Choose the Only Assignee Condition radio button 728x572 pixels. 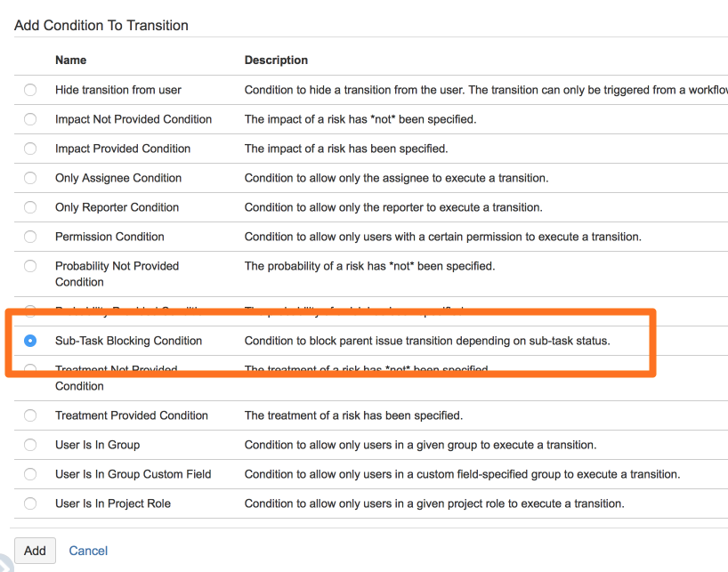click(30, 178)
